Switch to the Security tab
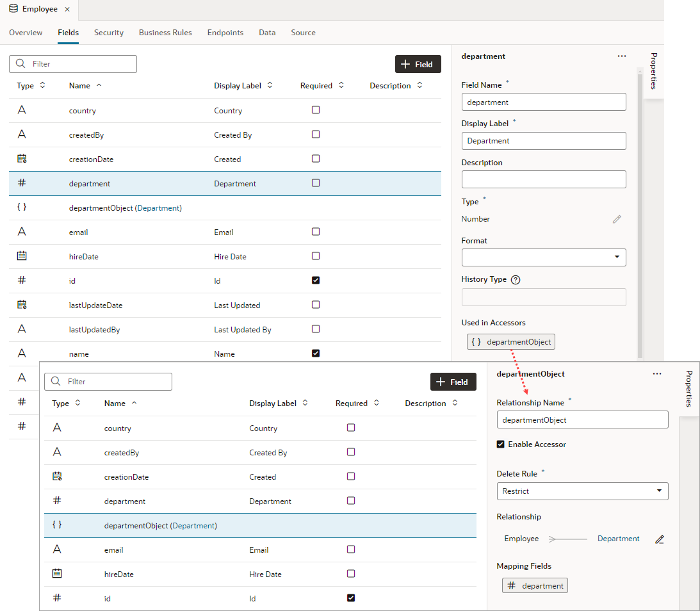The width and height of the screenshot is (700, 611). [109, 33]
